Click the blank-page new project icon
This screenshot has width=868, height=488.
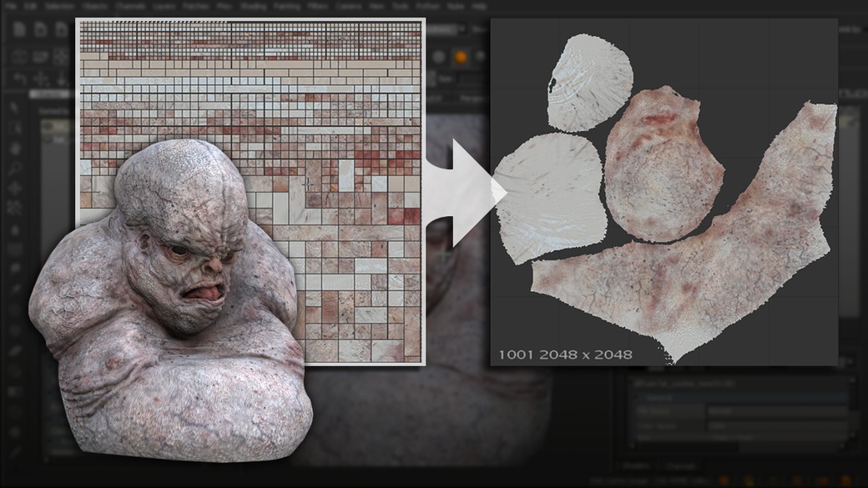(20, 29)
